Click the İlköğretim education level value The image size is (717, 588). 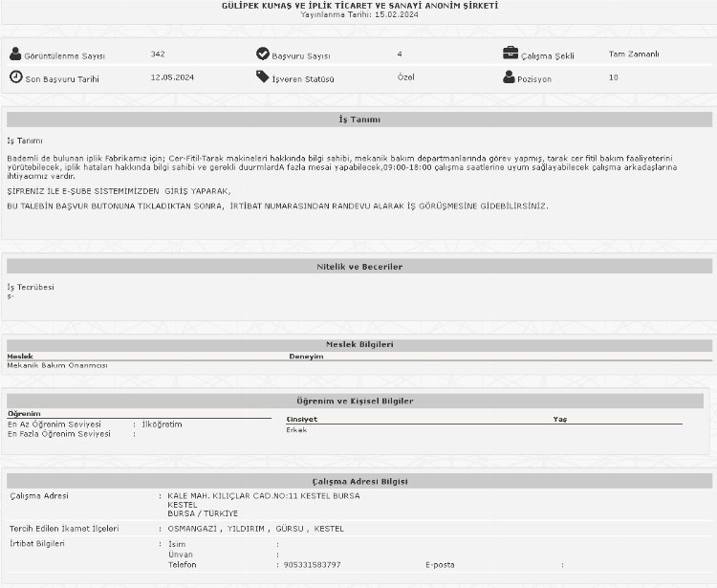pyautogui.click(x=162, y=424)
